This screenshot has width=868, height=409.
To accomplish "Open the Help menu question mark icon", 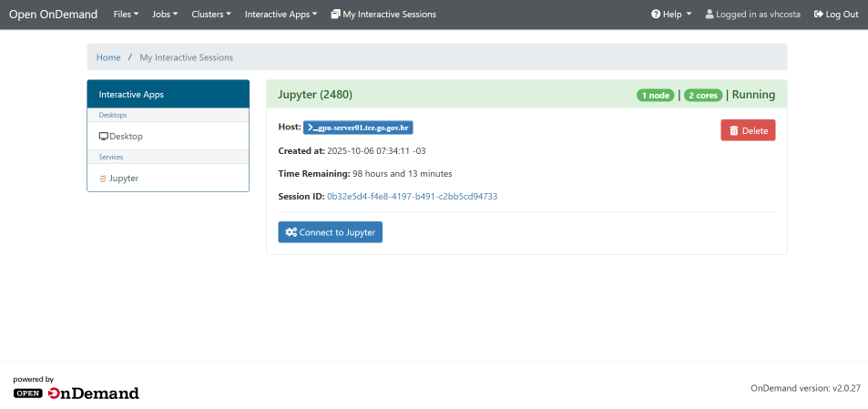I will pos(656,15).
